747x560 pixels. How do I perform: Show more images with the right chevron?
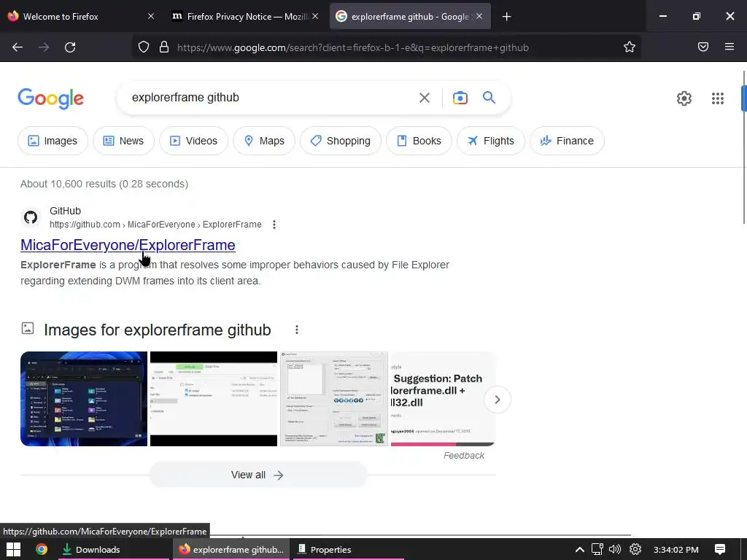coord(498,400)
